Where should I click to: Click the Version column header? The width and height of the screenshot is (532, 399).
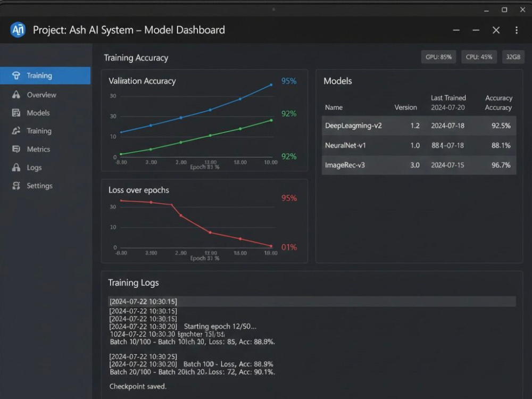click(x=405, y=107)
